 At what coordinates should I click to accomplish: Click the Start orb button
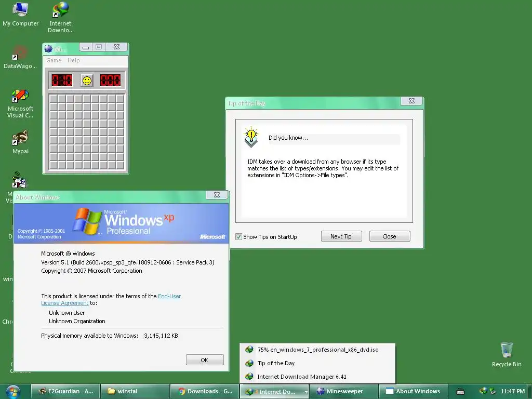coord(13,392)
